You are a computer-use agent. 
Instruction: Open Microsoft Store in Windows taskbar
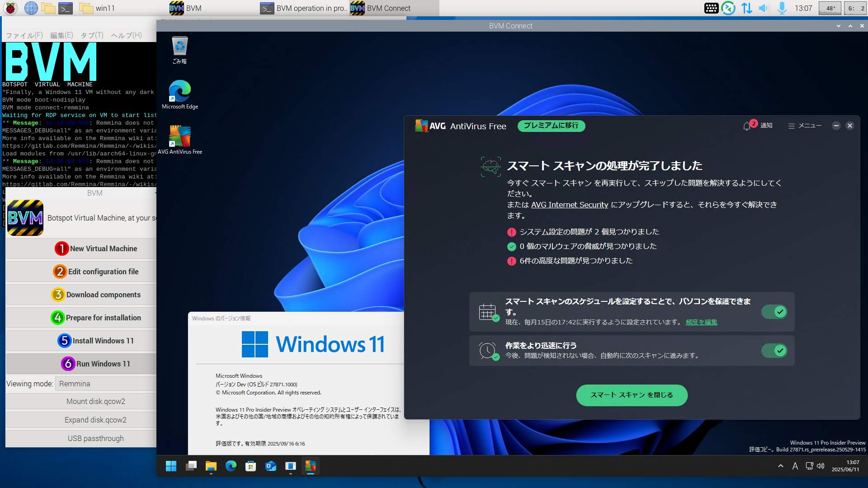[251, 466]
